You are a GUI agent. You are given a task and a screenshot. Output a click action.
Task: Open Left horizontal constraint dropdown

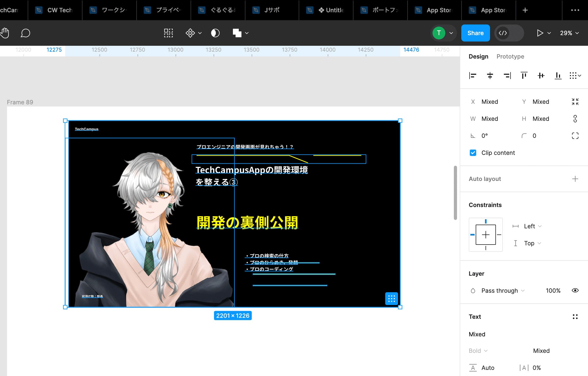(x=532, y=226)
